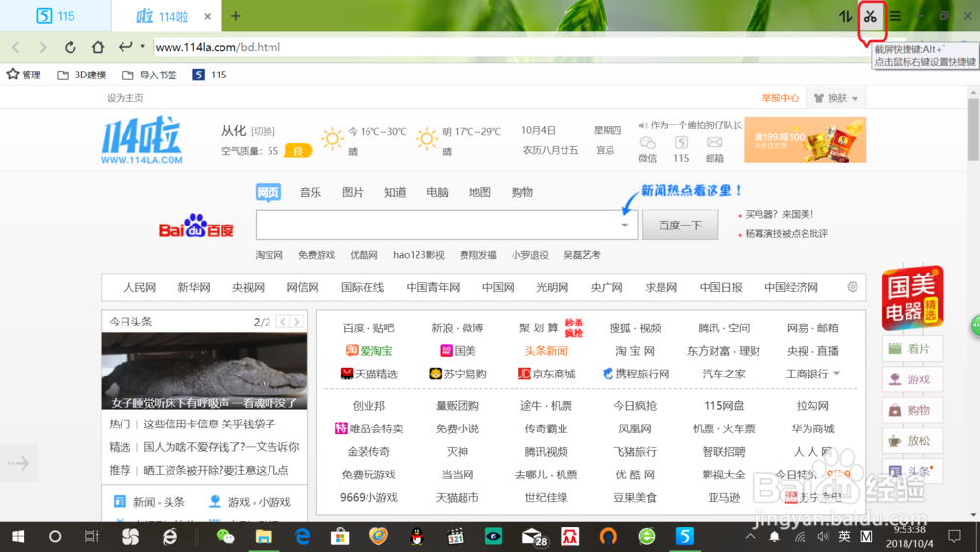The height and width of the screenshot is (552, 980).
Task: Click the page vertical scrollbar thumb
Action: (973, 130)
